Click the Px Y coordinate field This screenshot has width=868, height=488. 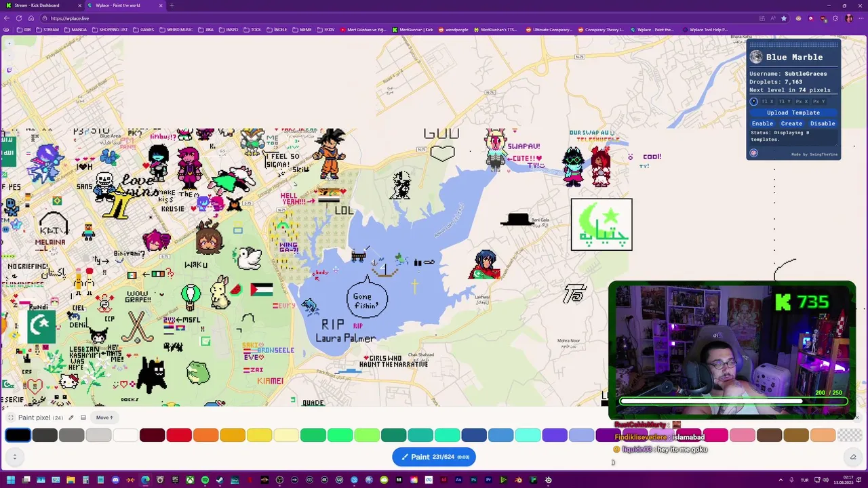(819, 102)
